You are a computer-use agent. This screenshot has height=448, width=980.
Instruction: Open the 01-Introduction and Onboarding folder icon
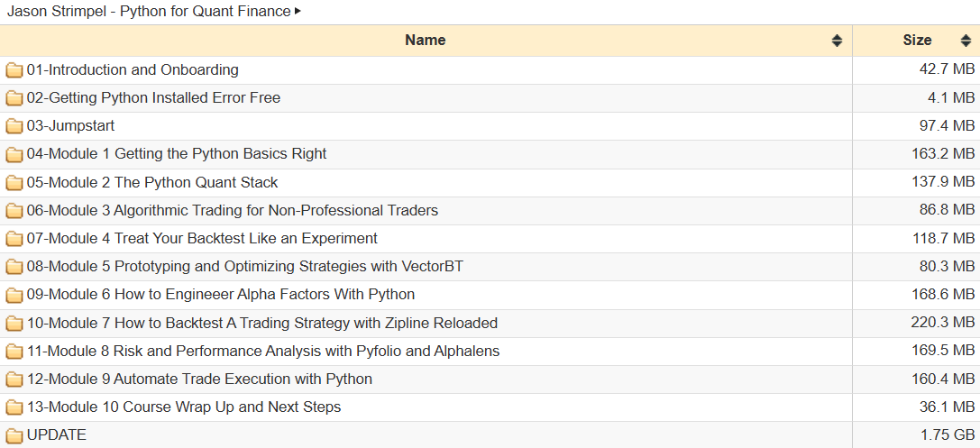click(14, 70)
